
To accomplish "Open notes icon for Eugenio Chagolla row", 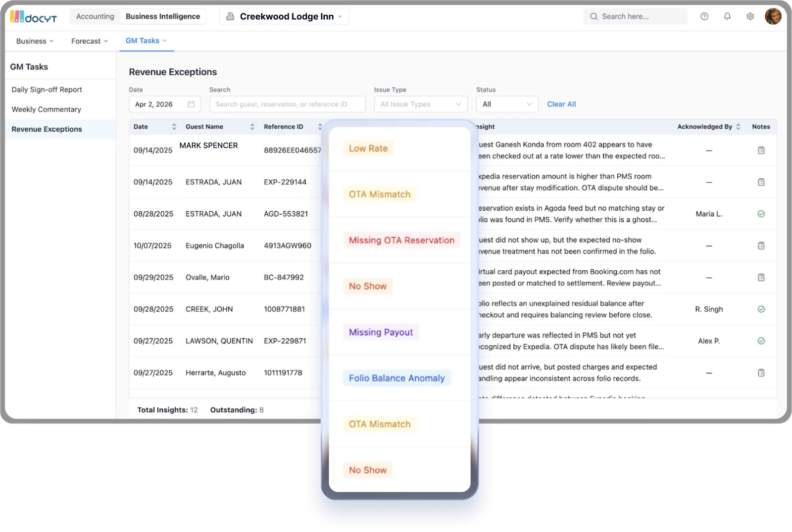I will click(761, 245).
